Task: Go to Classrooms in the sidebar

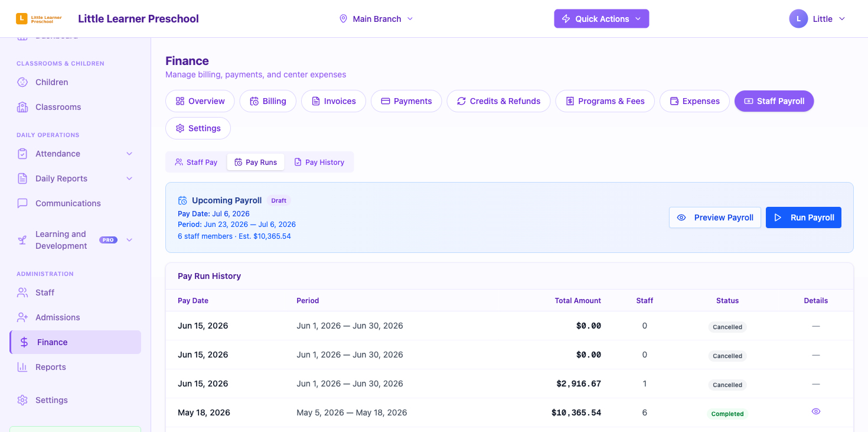Action: (75, 107)
